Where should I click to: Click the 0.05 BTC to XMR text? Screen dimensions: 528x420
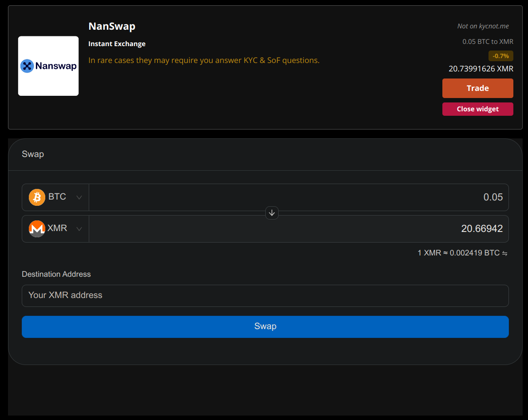pyautogui.click(x=488, y=42)
